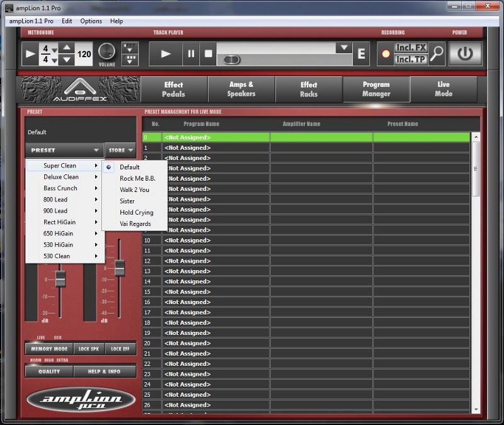This screenshot has width=504, height=425.
Task: Expand Rect HiGain preset submenu
Action: 66,222
